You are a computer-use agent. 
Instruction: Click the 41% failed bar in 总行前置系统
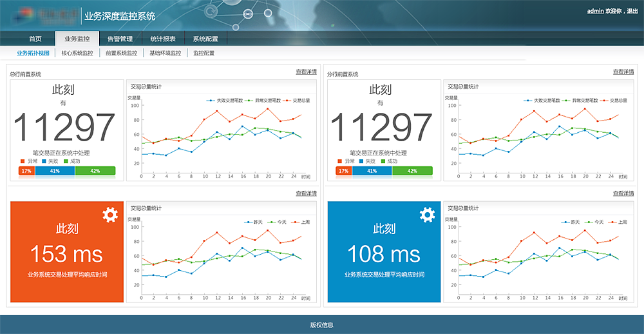pyautogui.click(x=55, y=171)
